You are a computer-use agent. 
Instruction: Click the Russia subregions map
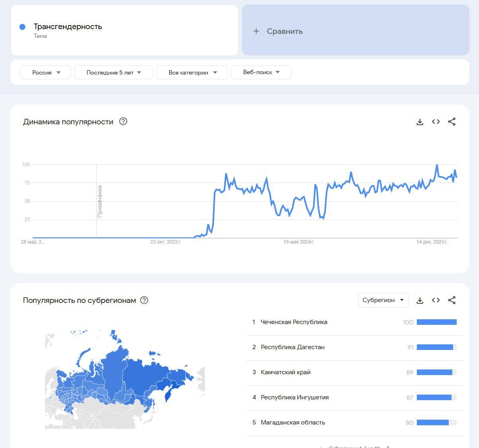pyautogui.click(x=125, y=379)
